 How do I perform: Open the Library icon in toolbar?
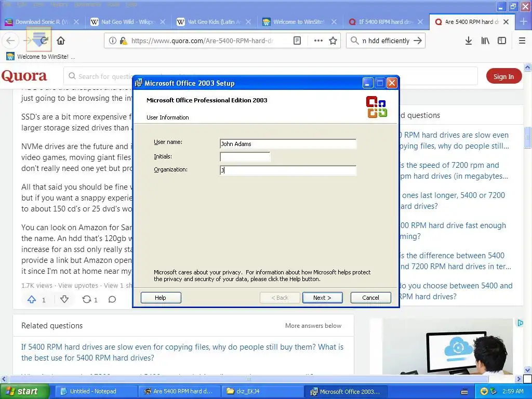485,41
